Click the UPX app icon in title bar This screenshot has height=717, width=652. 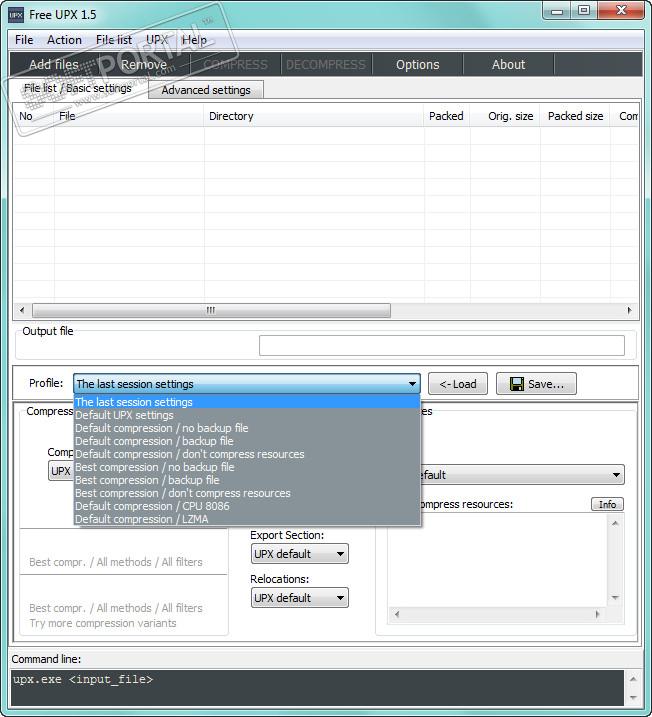(16, 15)
